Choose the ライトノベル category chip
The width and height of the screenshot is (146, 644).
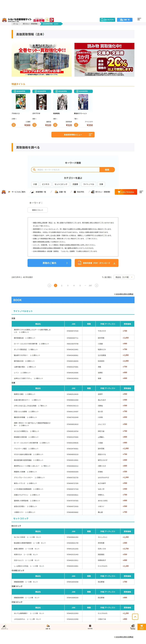point(89,184)
